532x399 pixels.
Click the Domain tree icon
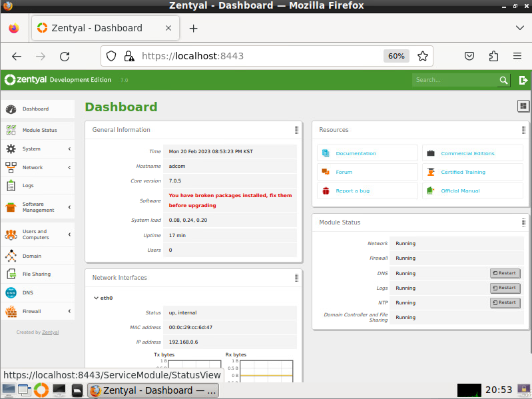[11, 256]
